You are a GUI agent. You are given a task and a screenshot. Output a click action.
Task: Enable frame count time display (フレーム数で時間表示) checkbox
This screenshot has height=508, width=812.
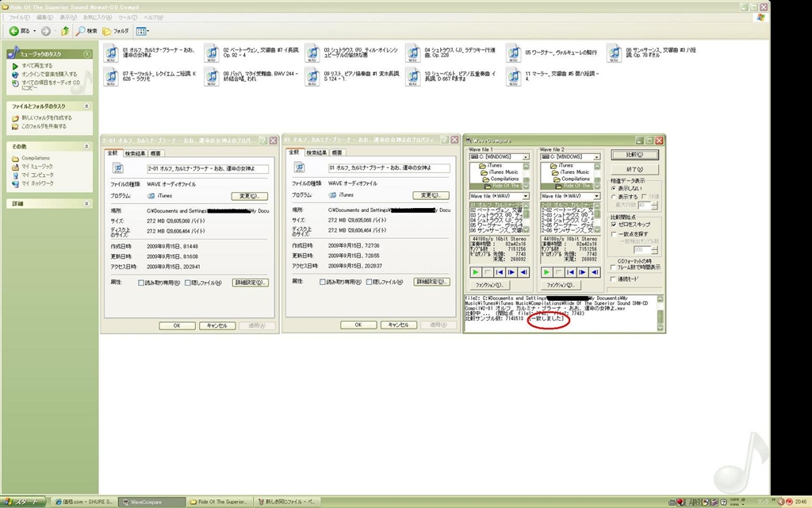pyautogui.click(x=614, y=267)
